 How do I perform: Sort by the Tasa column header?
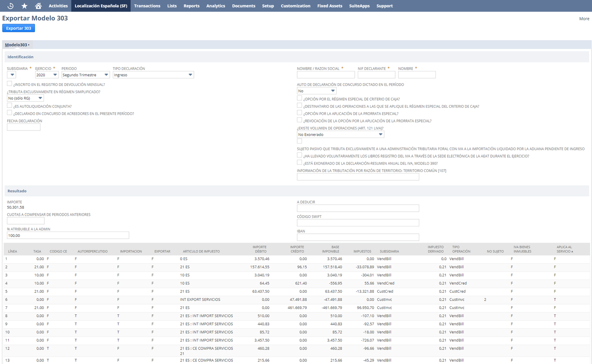point(37,251)
